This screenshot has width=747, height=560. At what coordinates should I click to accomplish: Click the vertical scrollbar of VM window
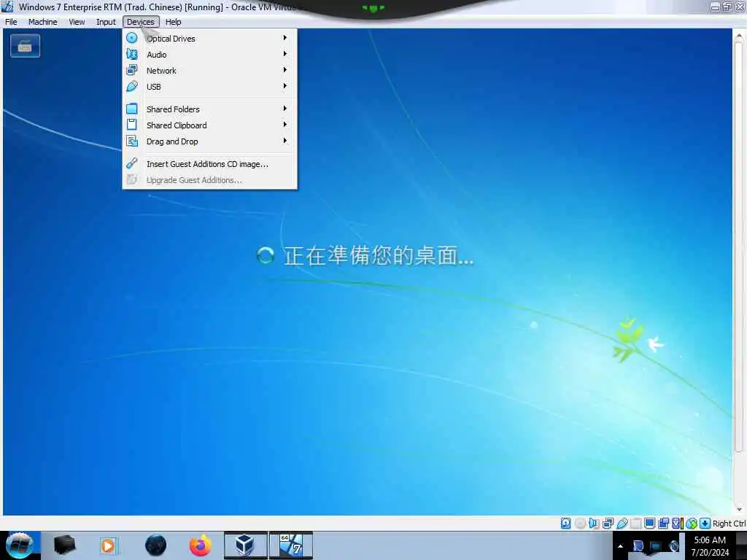point(739,246)
